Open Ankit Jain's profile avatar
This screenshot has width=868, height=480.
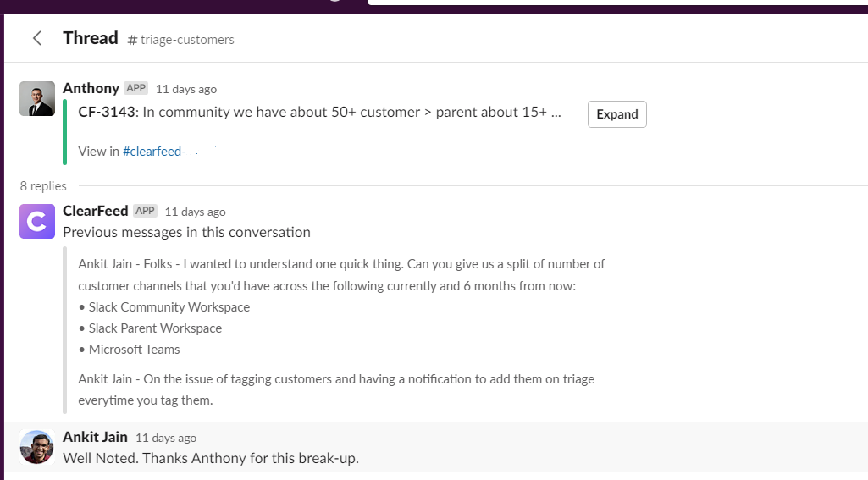tap(37, 446)
